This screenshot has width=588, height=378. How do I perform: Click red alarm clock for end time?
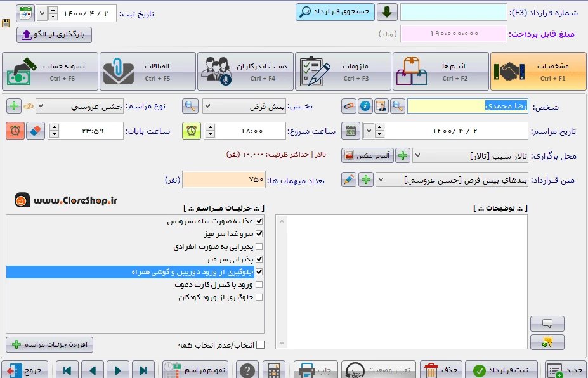tap(15, 131)
